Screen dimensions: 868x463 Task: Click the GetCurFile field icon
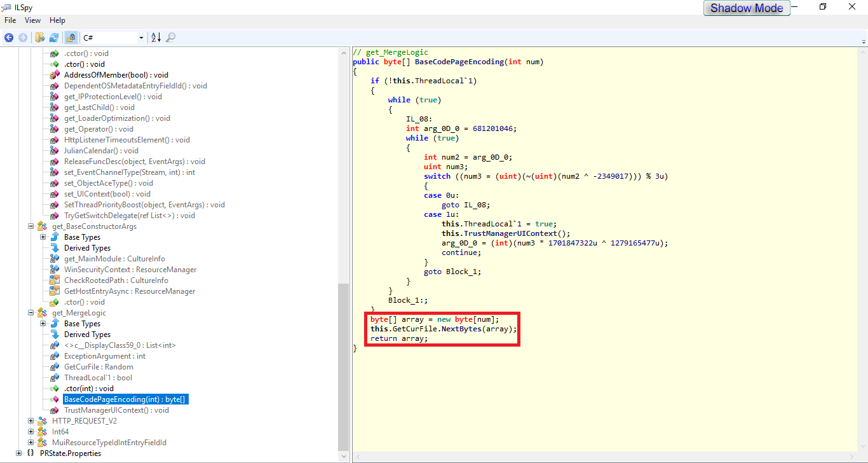pos(55,367)
